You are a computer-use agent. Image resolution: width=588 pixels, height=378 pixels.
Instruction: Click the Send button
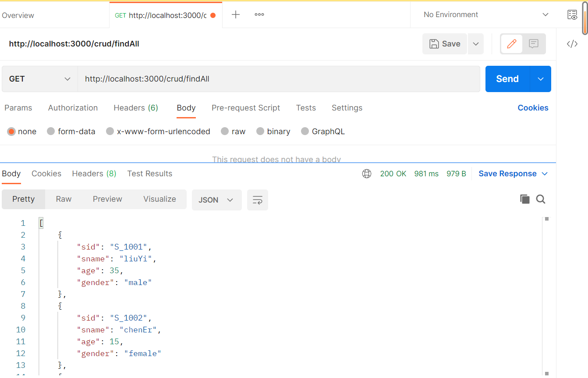point(507,79)
